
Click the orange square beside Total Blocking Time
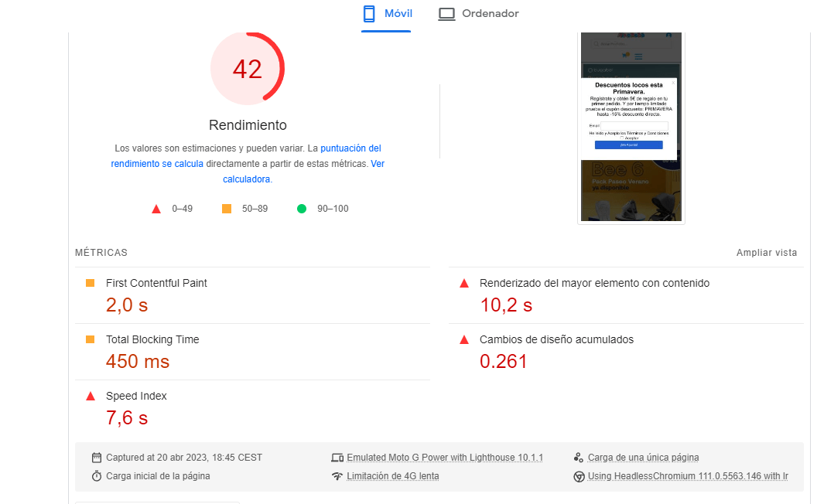(x=91, y=339)
